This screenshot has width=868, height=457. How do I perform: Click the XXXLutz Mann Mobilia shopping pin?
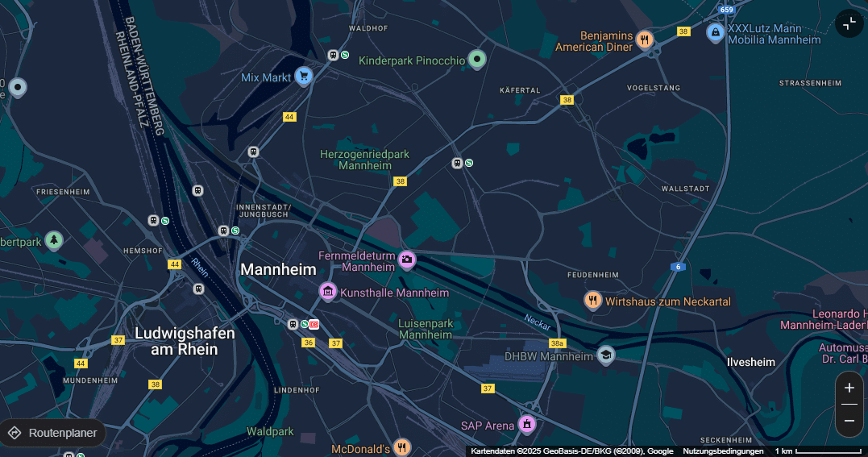coord(715,33)
